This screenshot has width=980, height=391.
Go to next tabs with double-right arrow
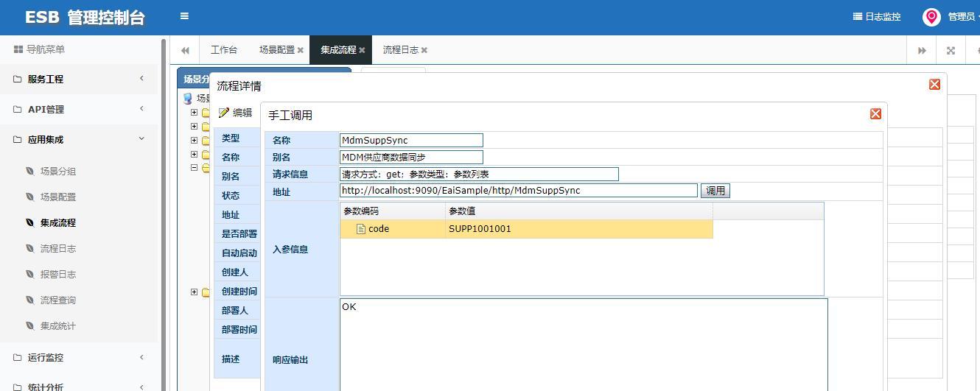[922, 50]
